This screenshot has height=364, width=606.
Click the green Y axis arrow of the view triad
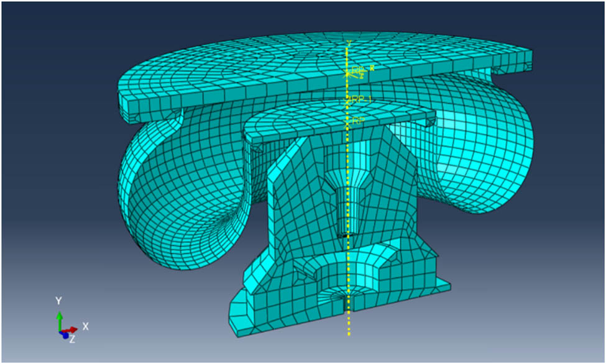[60, 318]
